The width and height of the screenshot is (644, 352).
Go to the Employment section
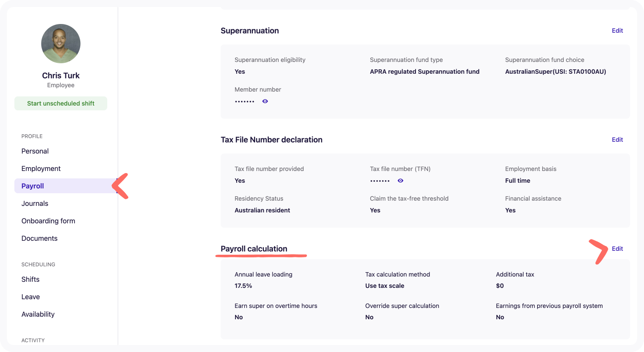pyautogui.click(x=41, y=169)
